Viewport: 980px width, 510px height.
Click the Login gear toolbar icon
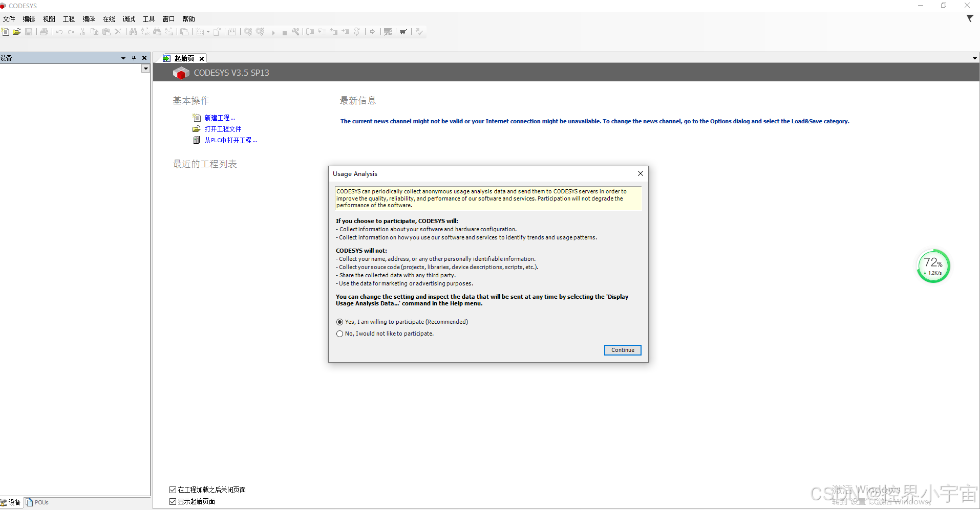point(248,32)
